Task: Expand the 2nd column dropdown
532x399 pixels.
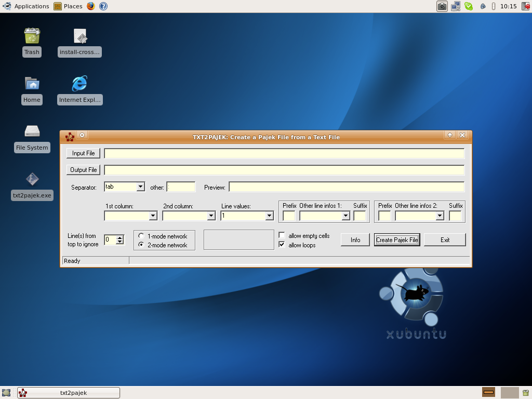Action: pyautogui.click(x=211, y=216)
